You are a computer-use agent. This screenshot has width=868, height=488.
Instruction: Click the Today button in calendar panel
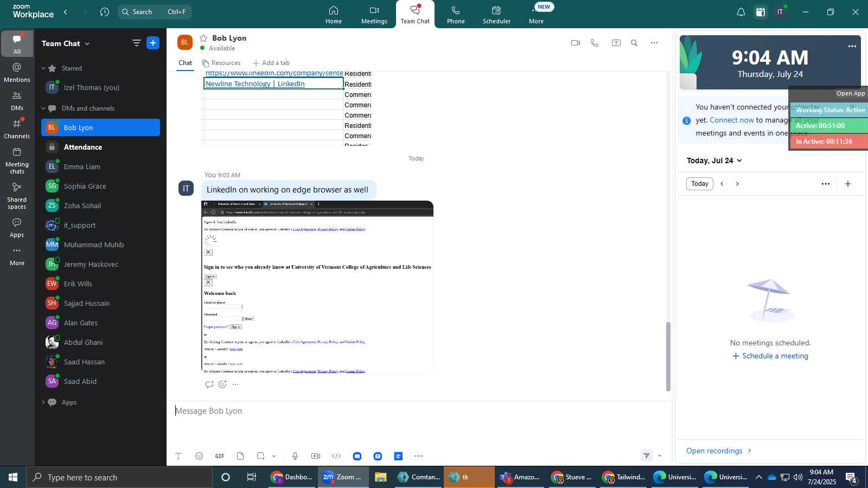(x=700, y=184)
